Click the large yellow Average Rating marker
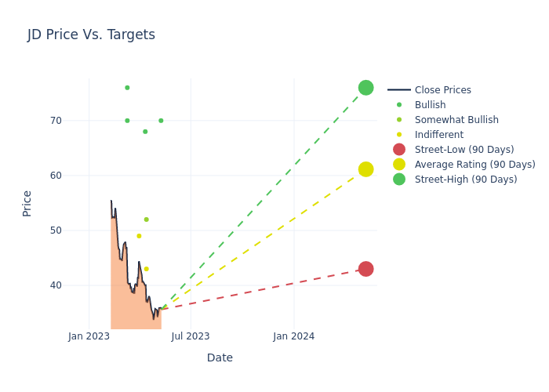Viewport: 549px width, 392px height. click(x=365, y=169)
